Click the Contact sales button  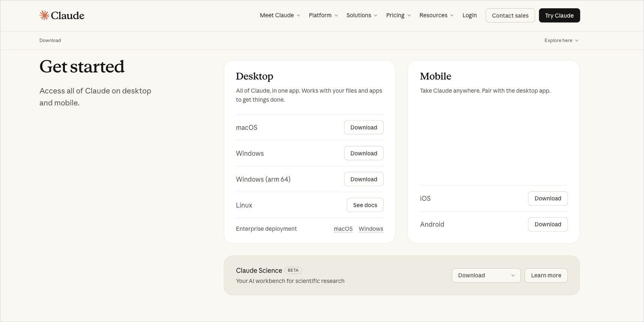pyautogui.click(x=510, y=15)
